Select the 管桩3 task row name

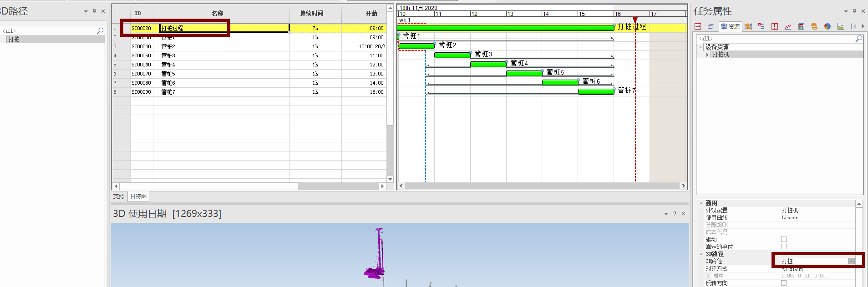168,55
